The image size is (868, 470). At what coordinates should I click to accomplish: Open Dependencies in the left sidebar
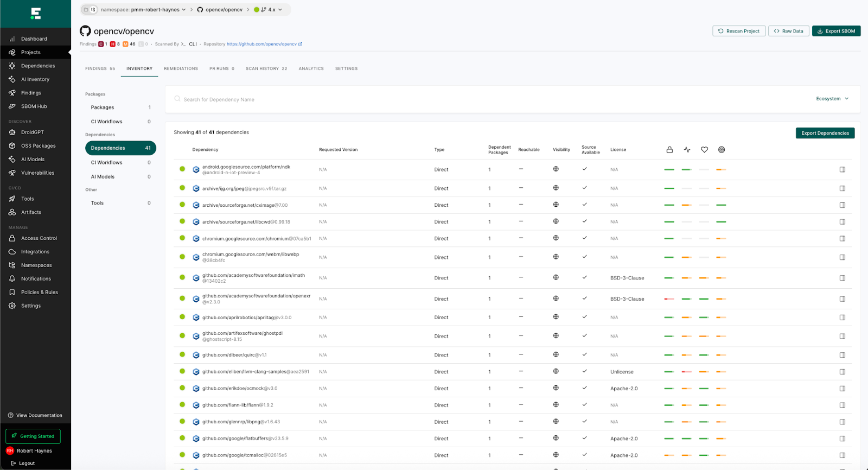pos(37,66)
